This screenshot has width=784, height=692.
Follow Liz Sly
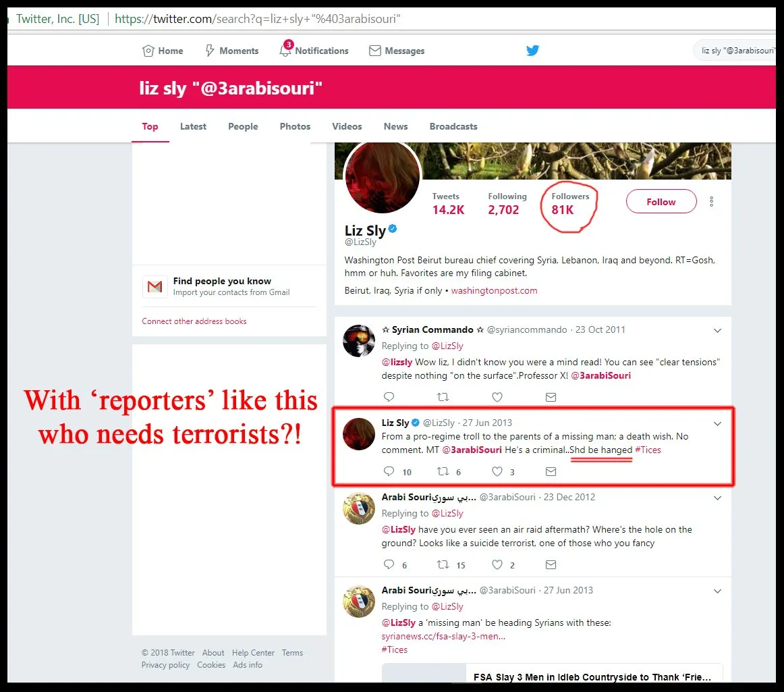click(661, 201)
